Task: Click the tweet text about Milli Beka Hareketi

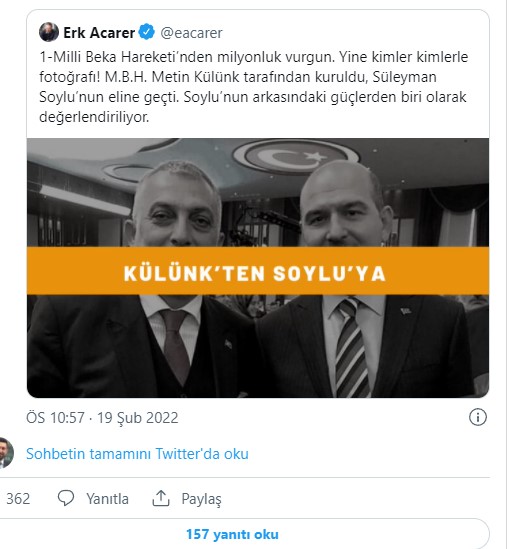Action: click(254, 87)
